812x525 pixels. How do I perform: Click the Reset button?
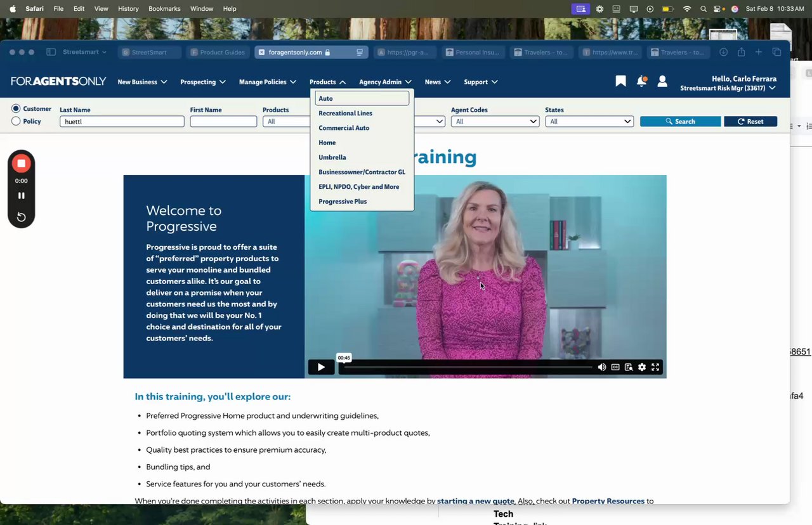750,121
